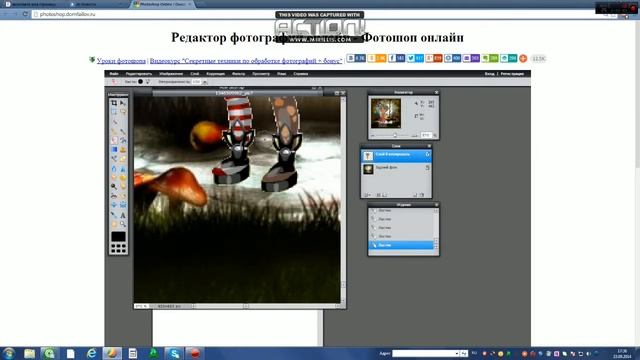Select the Brush tool

click(x=123, y=131)
